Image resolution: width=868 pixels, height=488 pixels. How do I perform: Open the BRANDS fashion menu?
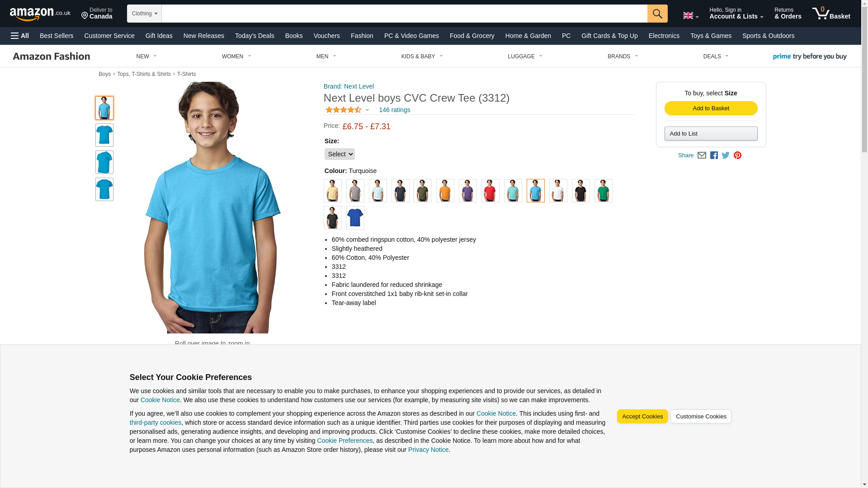click(623, 56)
